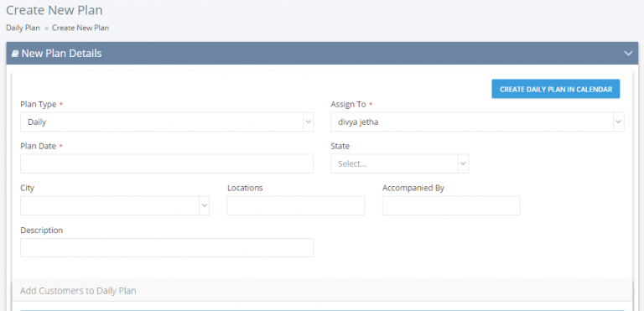Click the Create New Plan page heading

tap(55, 10)
